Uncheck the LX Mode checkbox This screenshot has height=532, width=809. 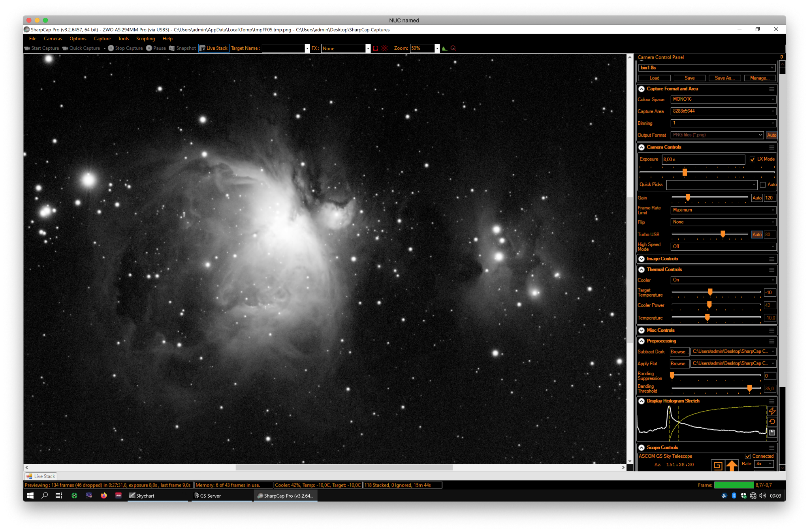(x=753, y=159)
